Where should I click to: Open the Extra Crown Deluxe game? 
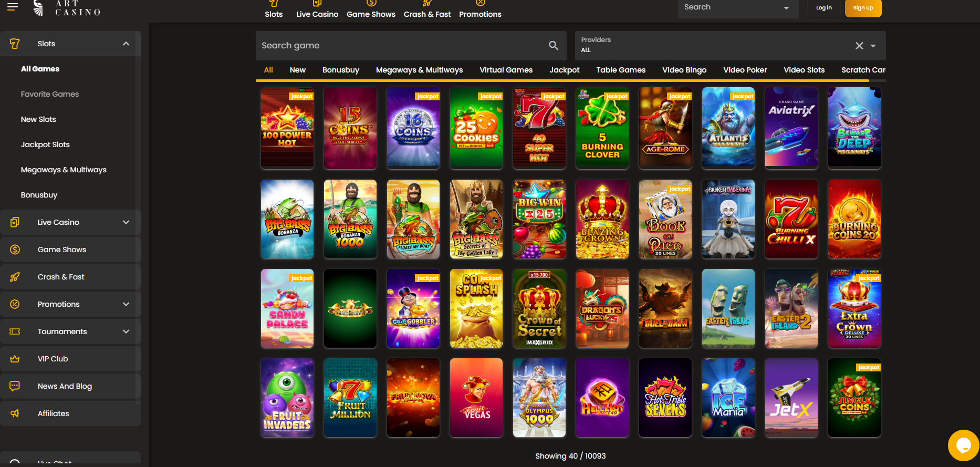(854, 308)
